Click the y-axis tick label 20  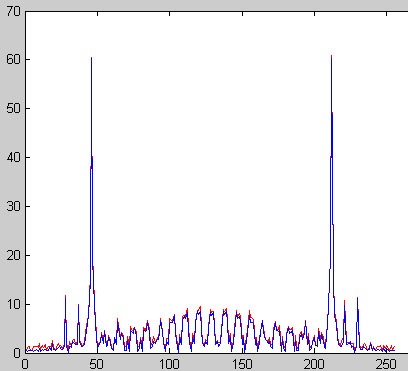(x=13, y=255)
